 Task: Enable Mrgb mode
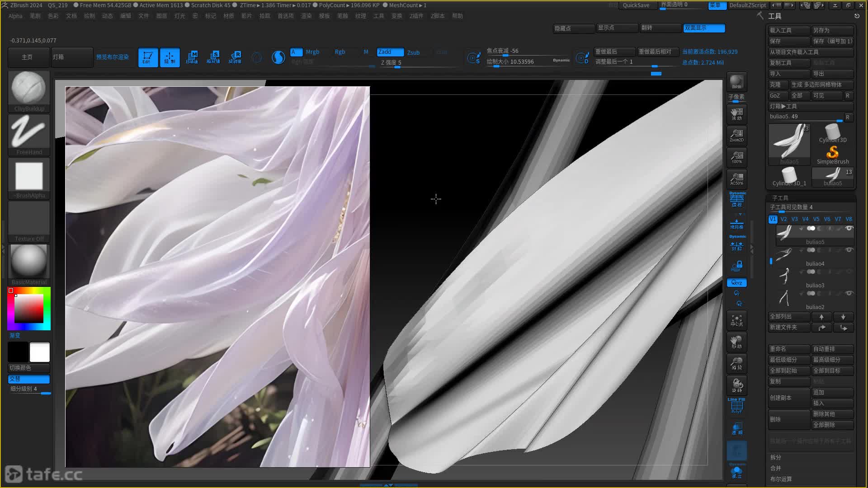coord(312,52)
